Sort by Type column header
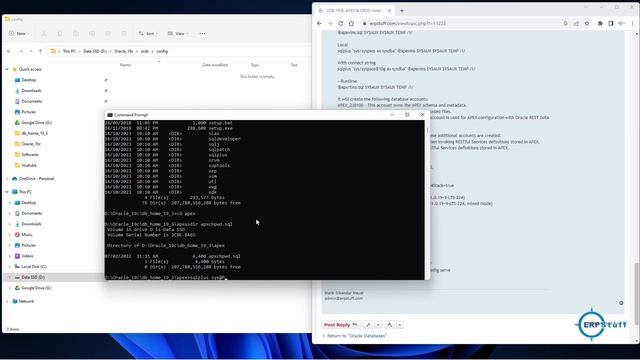 (255, 65)
